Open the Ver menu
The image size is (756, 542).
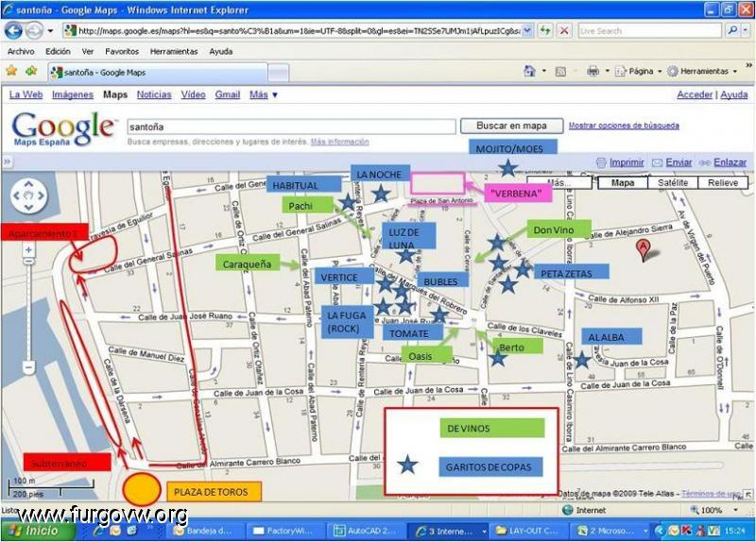88,51
